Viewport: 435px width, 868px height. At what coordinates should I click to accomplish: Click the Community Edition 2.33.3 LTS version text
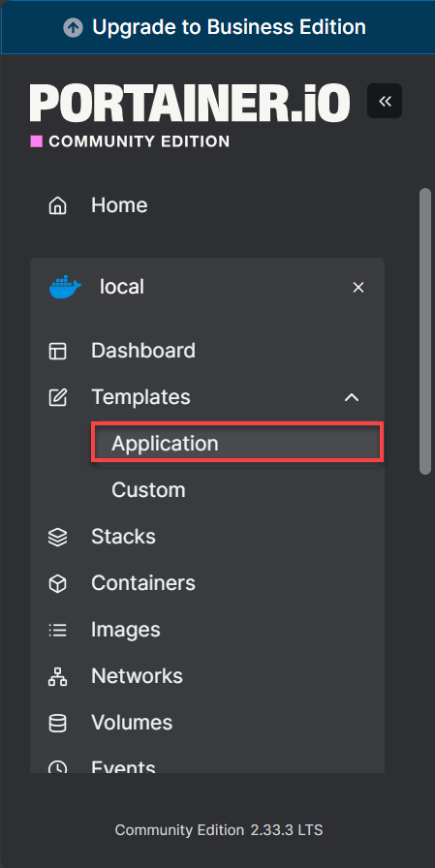(219, 830)
